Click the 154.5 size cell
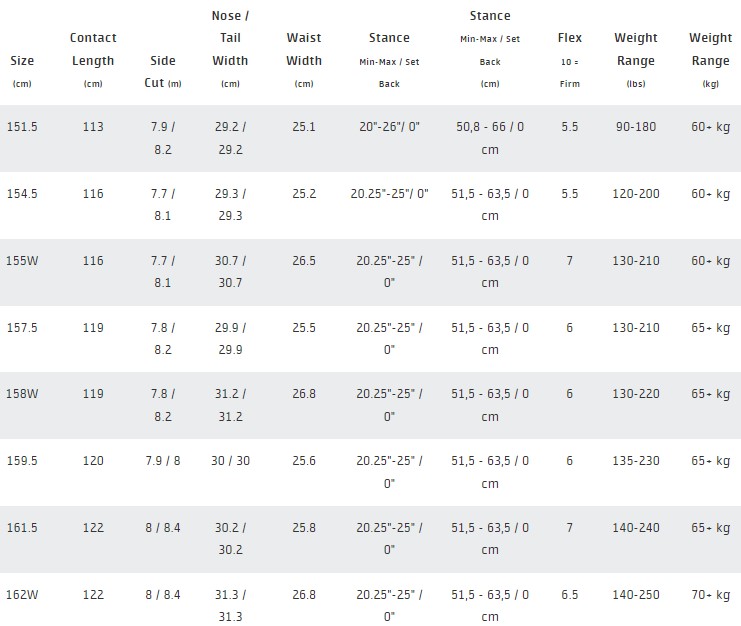The height and width of the screenshot is (626, 741). pyautogui.click(x=23, y=193)
